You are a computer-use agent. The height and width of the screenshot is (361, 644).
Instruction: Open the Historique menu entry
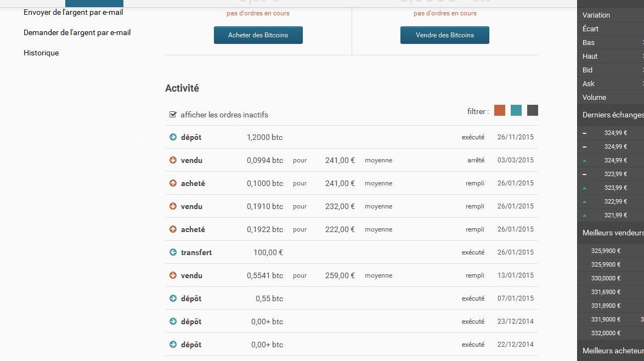[x=41, y=53]
